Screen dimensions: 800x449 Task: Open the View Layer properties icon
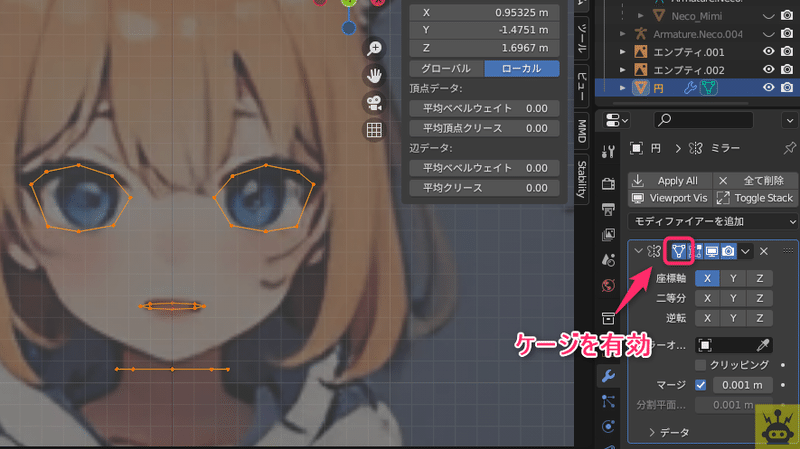(x=608, y=234)
